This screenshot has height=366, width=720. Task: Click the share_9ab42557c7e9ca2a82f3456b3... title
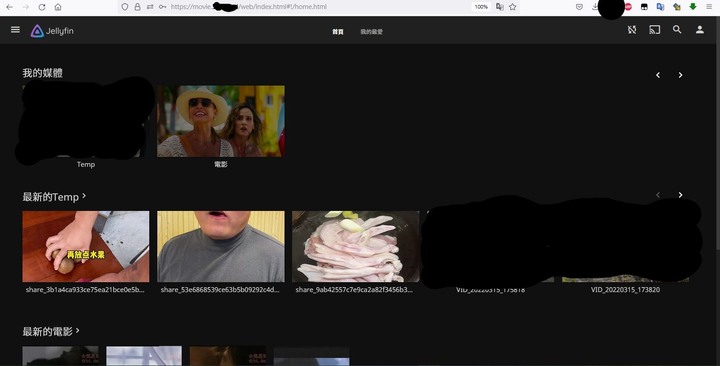pyautogui.click(x=354, y=290)
